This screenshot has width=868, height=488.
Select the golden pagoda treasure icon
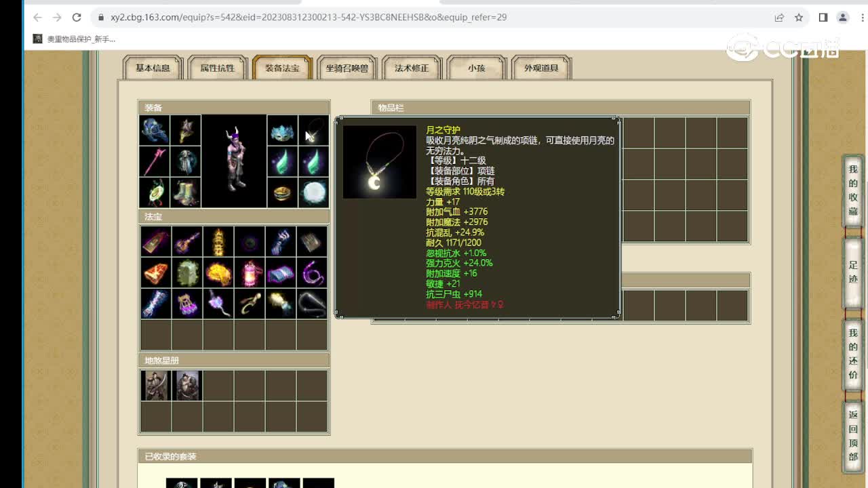pyautogui.click(x=218, y=241)
